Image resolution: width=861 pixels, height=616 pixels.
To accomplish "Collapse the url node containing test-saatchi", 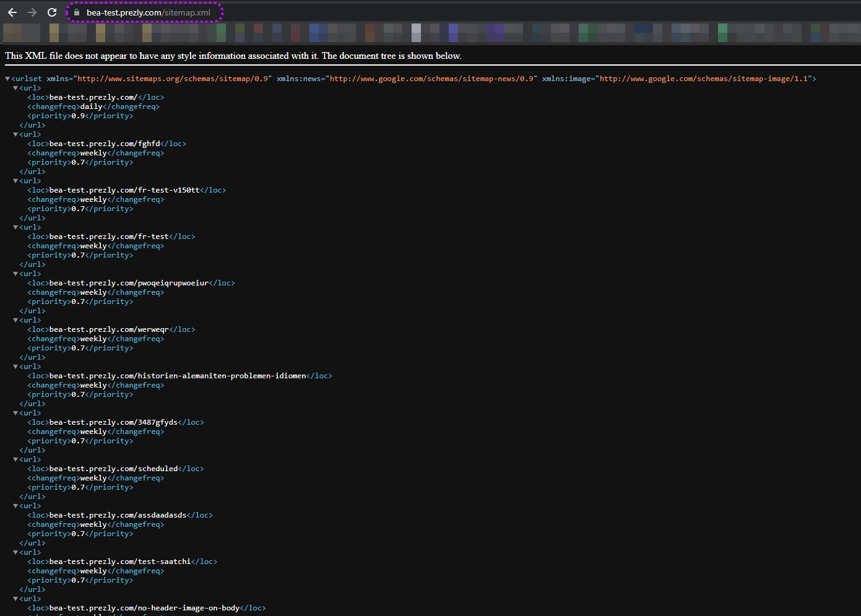I will [15, 553].
